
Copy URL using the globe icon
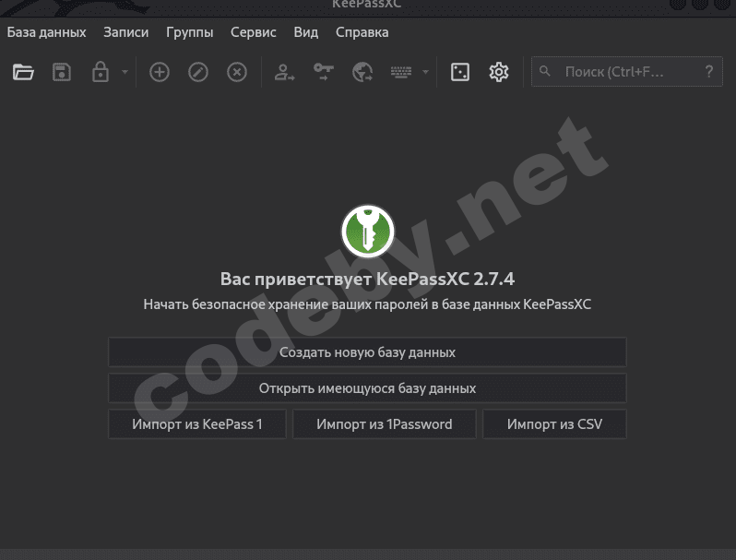[362, 72]
